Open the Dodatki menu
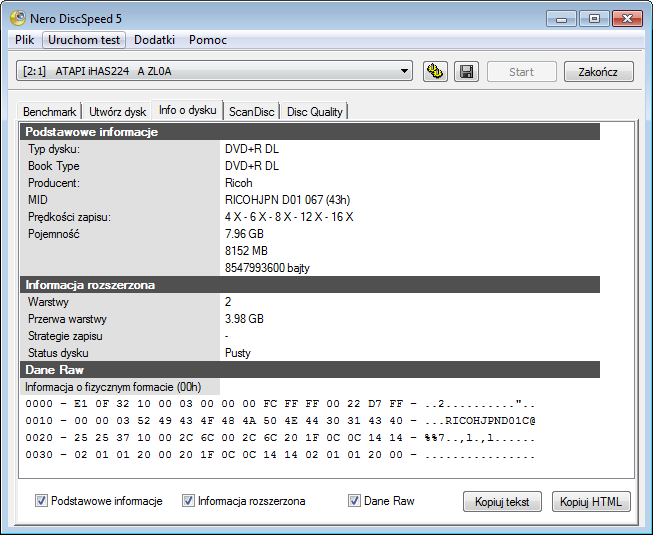 coord(155,40)
